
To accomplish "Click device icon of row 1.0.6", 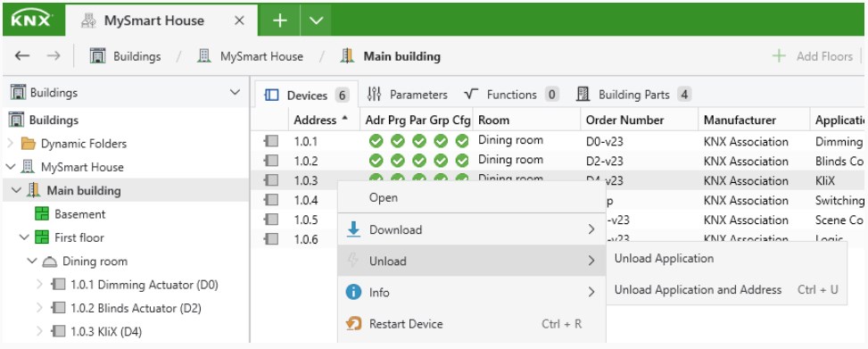I will tap(270, 239).
